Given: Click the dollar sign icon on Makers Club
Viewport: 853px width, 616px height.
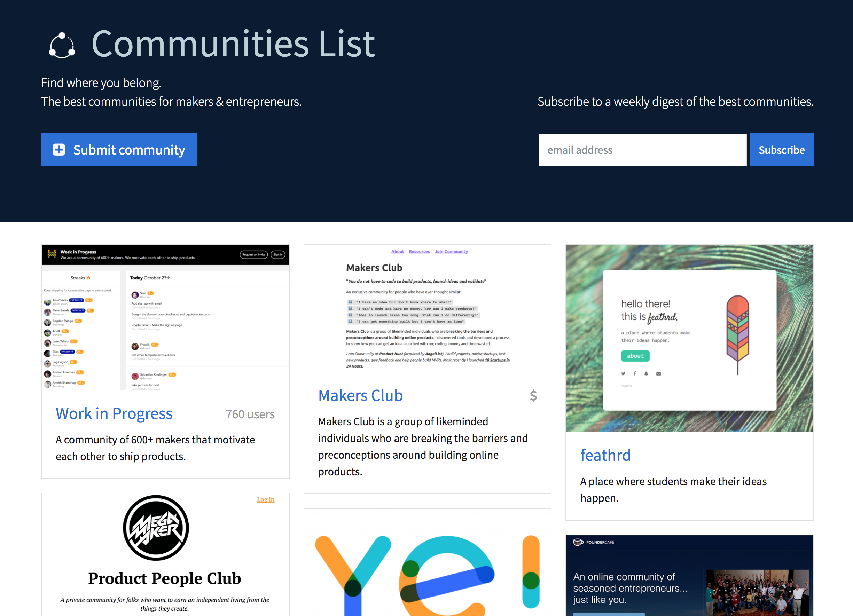Looking at the screenshot, I should click(x=533, y=396).
